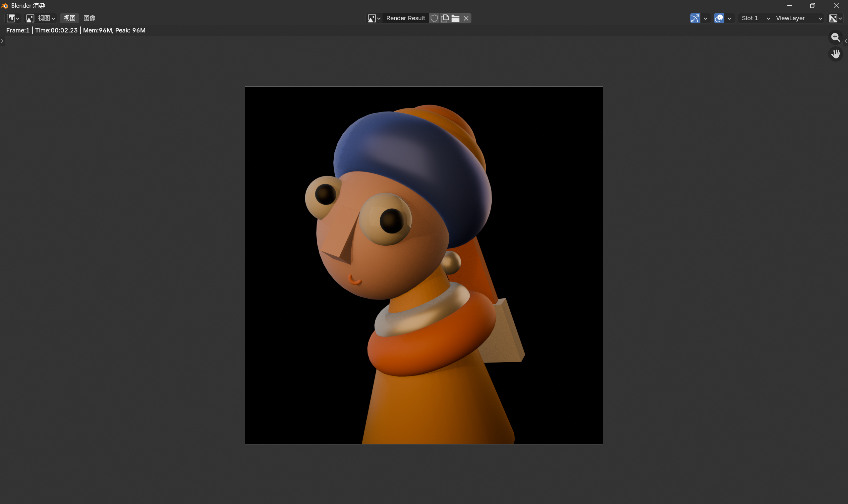This screenshot has height=504, width=848.
Task: Open the ViewLayer dropdown
Action: coord(798,18)
